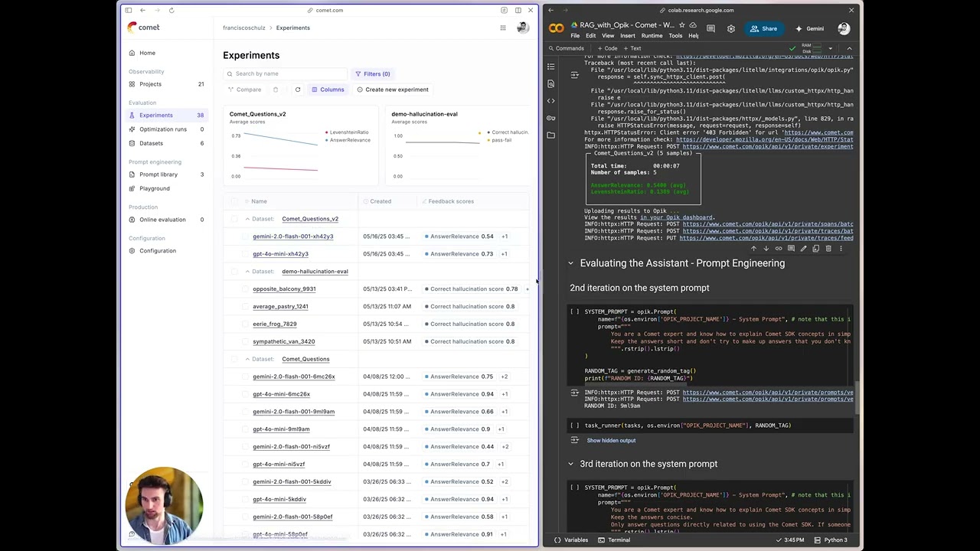Open Colab RAM/Disk resources dropdown
This screenshot has width=980, height=551.
(831, 48)
